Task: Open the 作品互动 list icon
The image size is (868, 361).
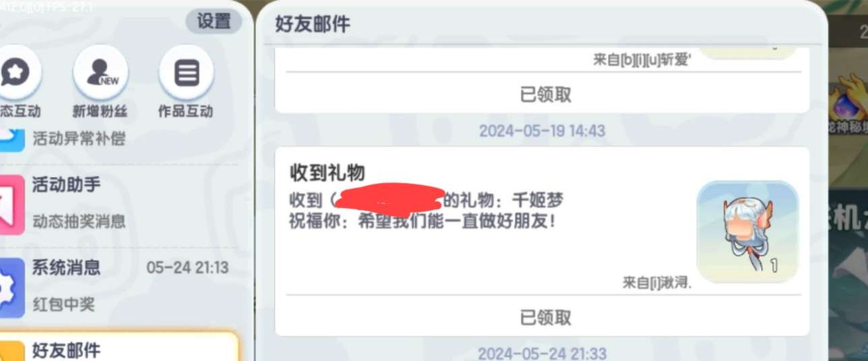Action: click(186, 73)
